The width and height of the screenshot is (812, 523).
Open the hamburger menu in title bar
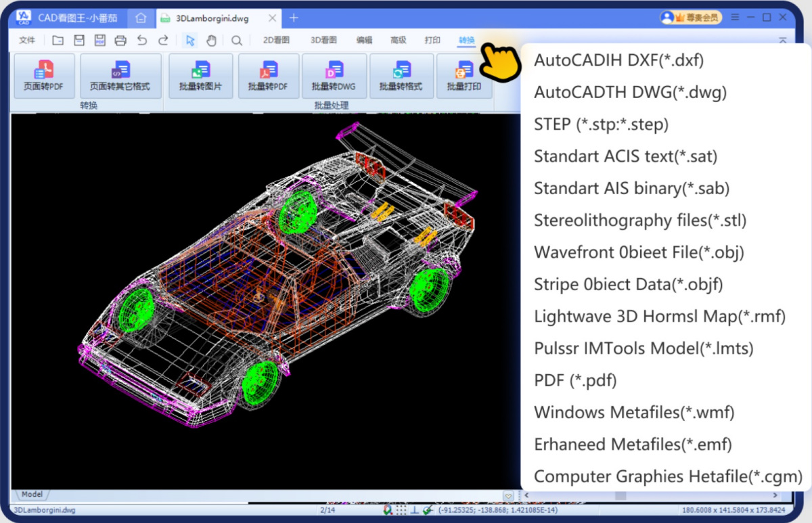click(x=735, y=17)
